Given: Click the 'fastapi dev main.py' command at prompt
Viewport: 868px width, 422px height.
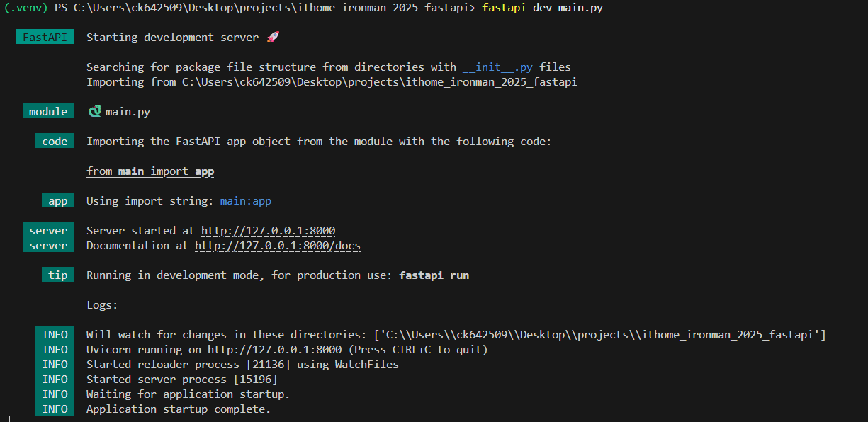Looking at the screenshot, I should point(543,8).
